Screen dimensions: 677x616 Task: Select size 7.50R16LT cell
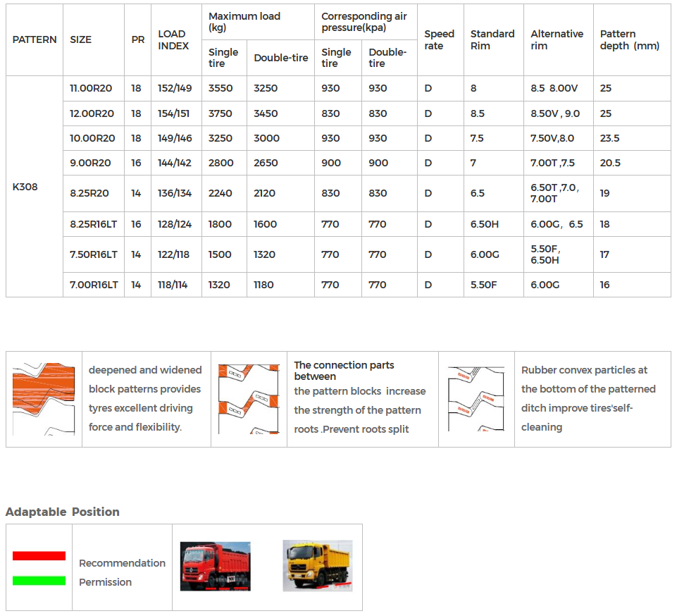click(93, 254)
